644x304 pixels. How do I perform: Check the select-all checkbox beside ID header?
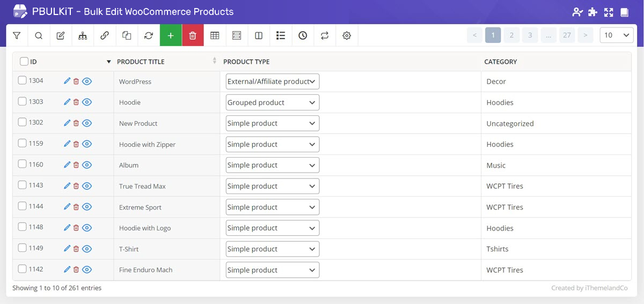click(x=24, y=62)
